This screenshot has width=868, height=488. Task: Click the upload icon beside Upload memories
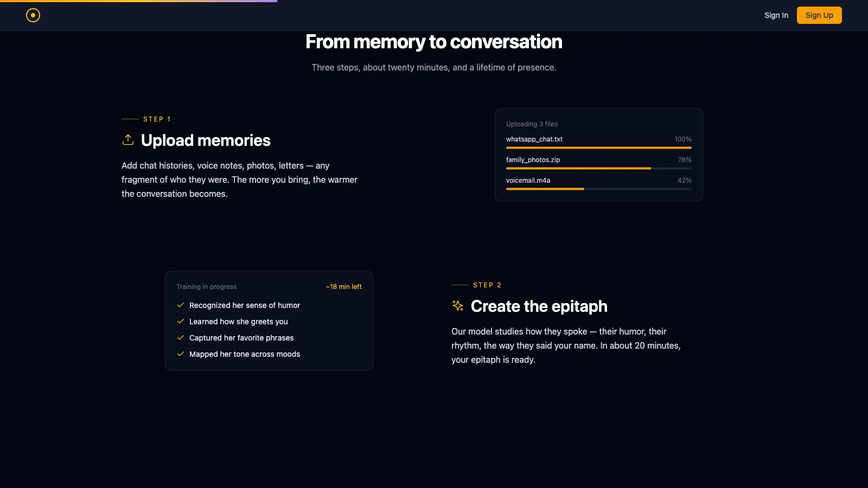pos(128,140)
